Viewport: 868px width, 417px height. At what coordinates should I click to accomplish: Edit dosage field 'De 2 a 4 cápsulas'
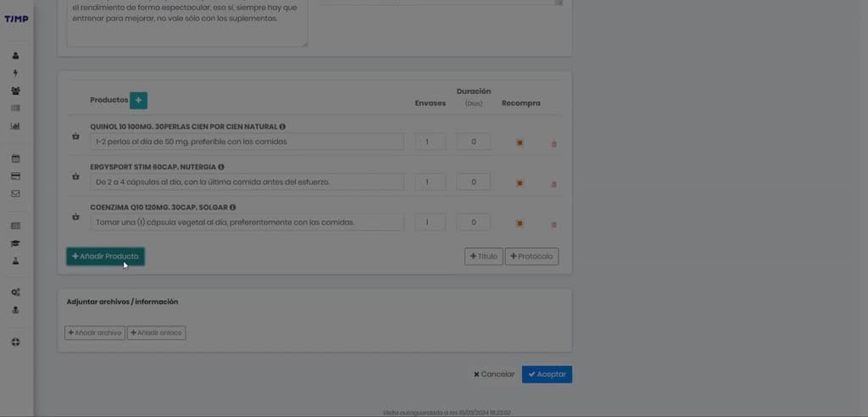pyautogui.click(x=247, y=181)
